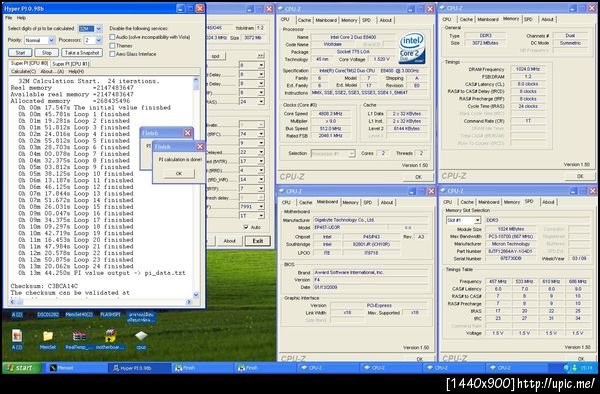Open the Calculate(C) menu in Super PI

[23, 72]
